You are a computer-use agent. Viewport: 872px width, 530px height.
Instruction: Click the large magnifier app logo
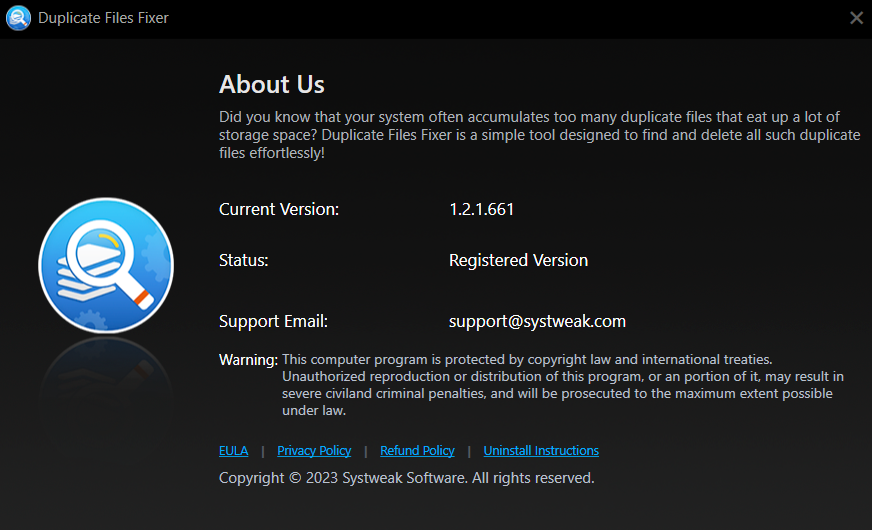(x=106, y=265)
